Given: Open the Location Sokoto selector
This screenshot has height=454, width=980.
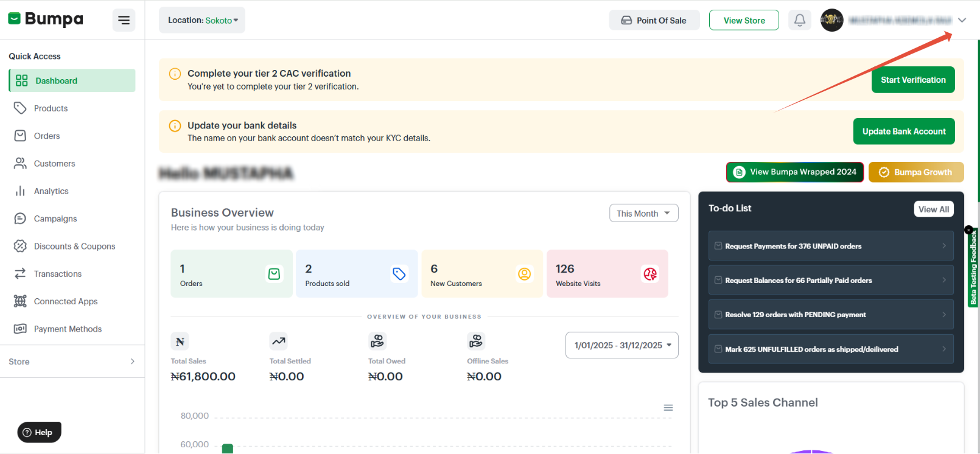Looking at the screenshot, I should click(202, 20).
